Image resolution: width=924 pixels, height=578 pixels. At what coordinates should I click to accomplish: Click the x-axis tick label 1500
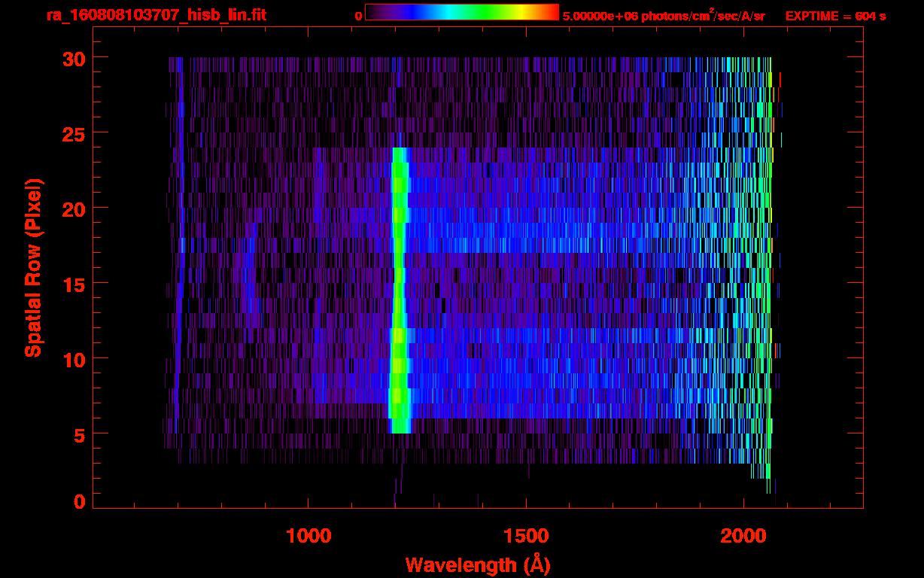526,536
